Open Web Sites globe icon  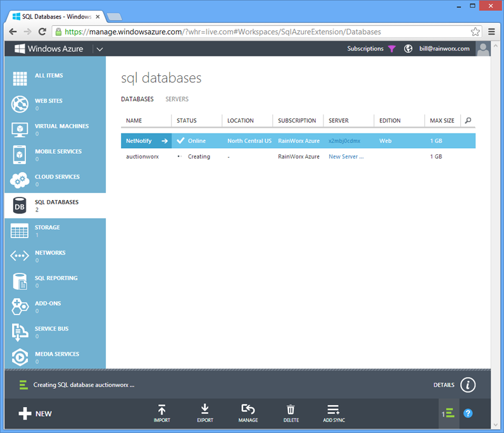coord(20,104)
